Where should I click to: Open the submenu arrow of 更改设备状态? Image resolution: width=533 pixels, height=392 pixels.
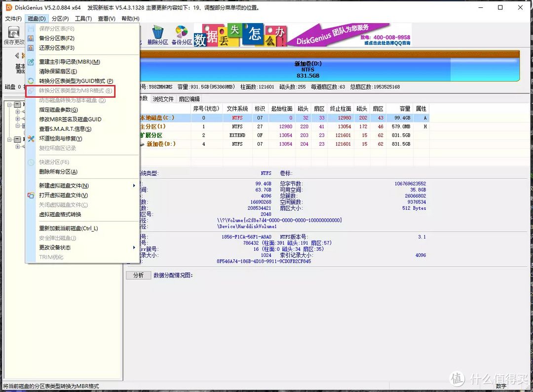134,247
